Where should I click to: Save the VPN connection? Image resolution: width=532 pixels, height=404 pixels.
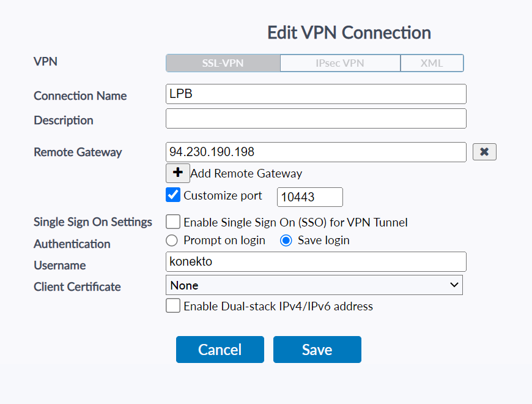click(x=317, y=350)
